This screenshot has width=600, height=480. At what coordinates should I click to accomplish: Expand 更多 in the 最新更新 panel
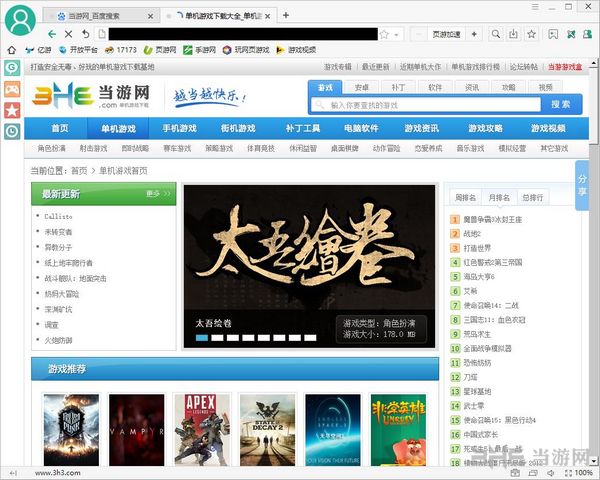click(x=158, y=194)
